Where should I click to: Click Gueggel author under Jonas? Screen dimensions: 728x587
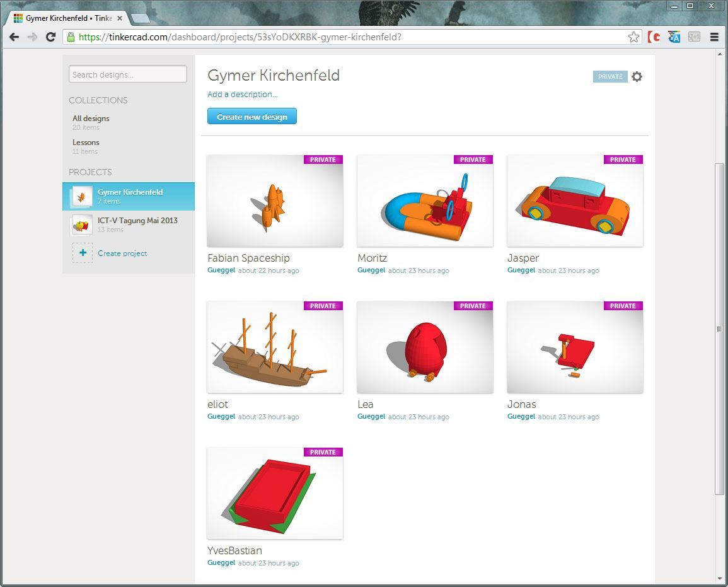click(x=521, y=417)
